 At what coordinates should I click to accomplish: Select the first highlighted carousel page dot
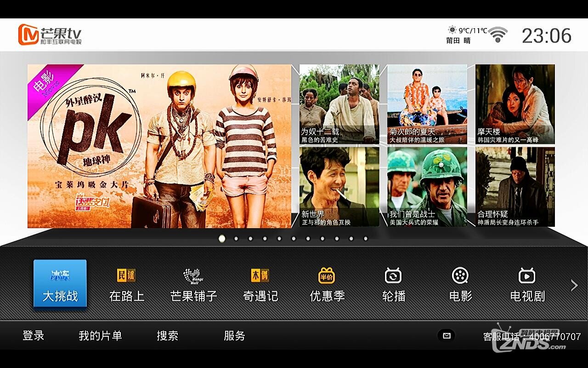(x=222, y=239)
